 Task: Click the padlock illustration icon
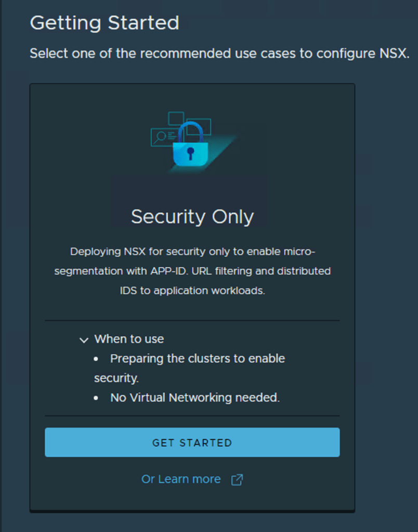pyautogui.click(x=190, y=146)
